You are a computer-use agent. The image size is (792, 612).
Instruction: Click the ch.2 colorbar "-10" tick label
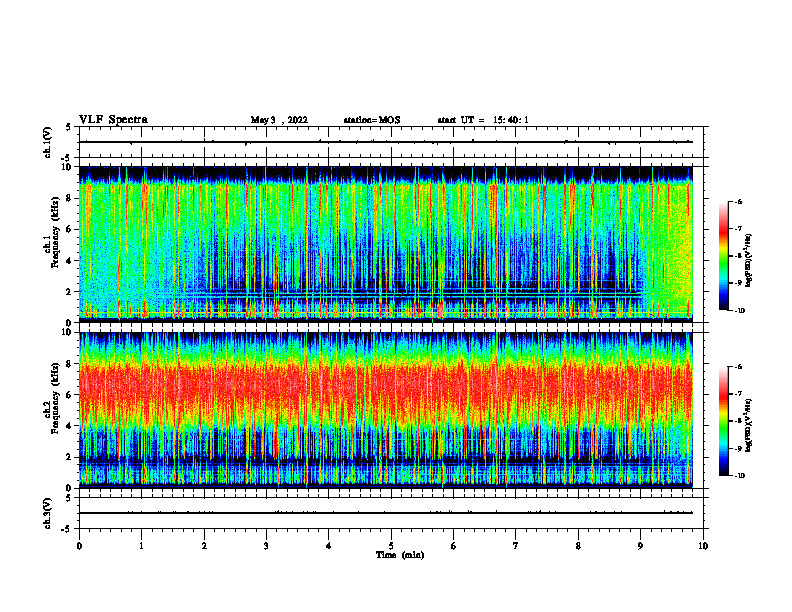739,476
